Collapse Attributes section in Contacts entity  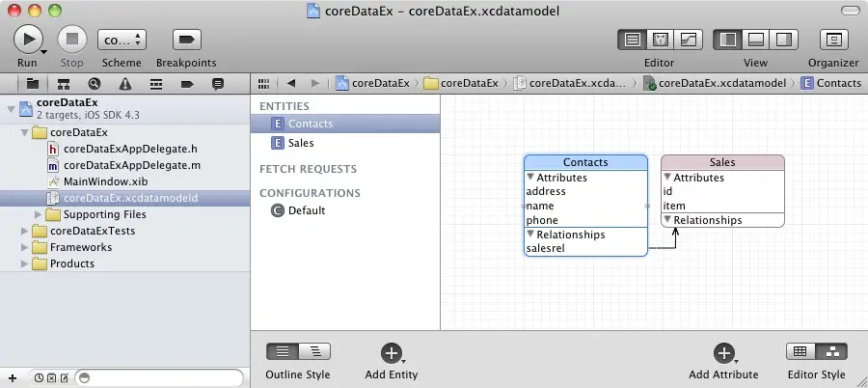(x=530, y=178)
